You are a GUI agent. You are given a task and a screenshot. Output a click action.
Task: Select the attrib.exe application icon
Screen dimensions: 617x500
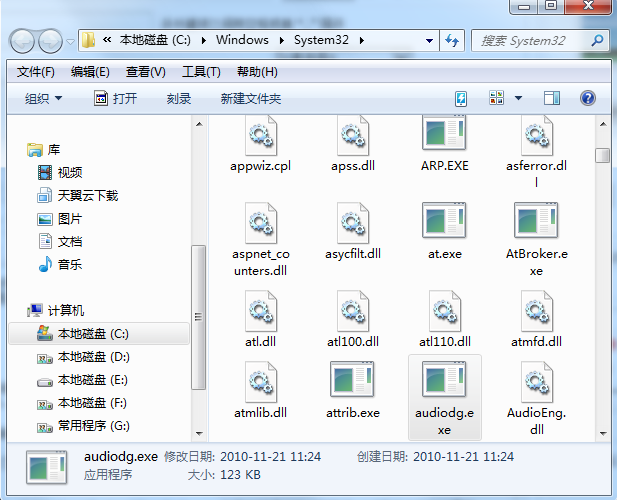point(352,380)
